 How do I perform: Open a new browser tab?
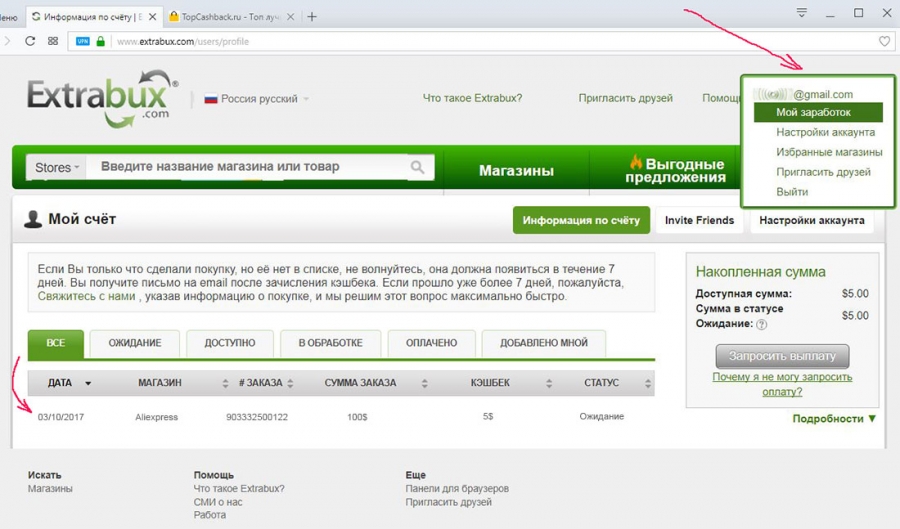pos(312,17)
